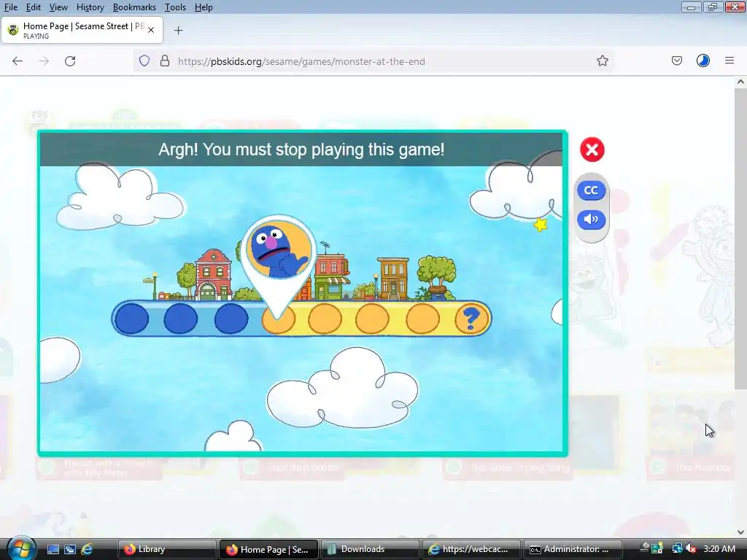Launch Internet Explorer from quick launch
The image size is (747, 560).
click(87, 549)
